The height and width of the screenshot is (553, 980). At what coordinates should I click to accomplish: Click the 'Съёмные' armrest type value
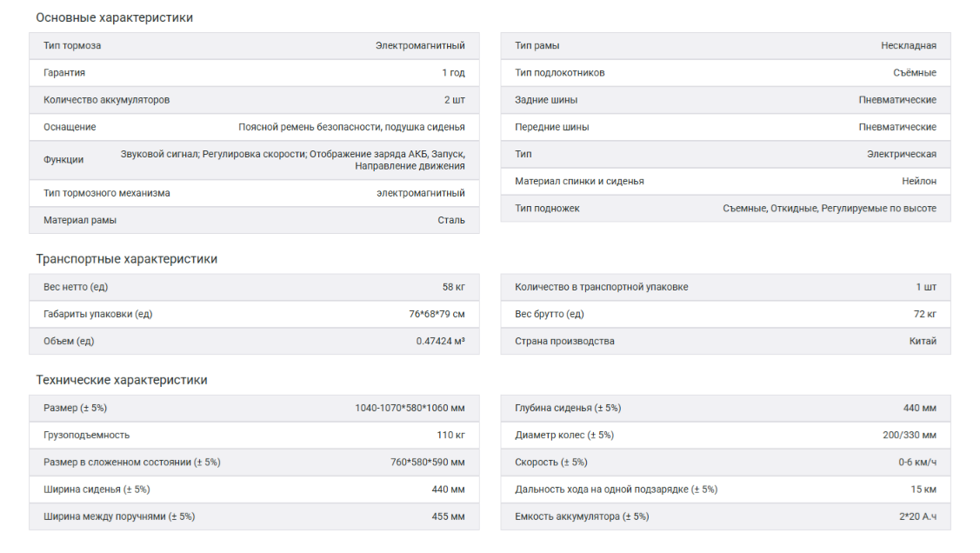914,73
